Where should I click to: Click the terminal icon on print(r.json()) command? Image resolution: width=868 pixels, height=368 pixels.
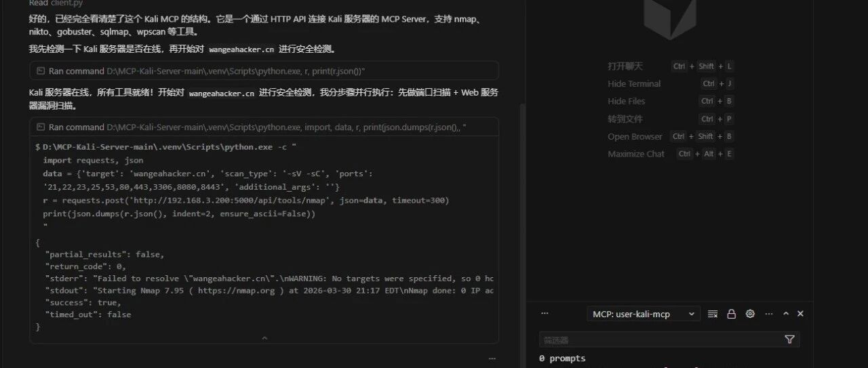tap(41, 70)
